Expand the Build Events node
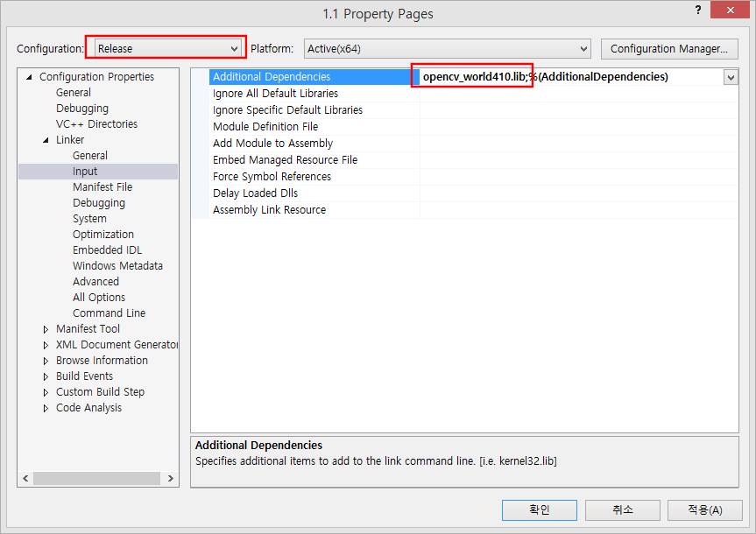756x534 pixels. (x=46, y=376)
